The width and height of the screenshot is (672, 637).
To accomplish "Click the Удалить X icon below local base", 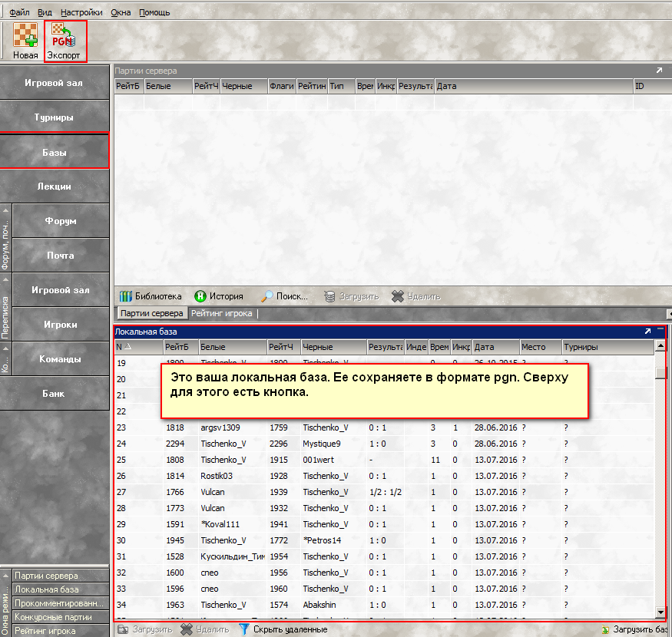I will pyautogui.click(x=186, y=629).
